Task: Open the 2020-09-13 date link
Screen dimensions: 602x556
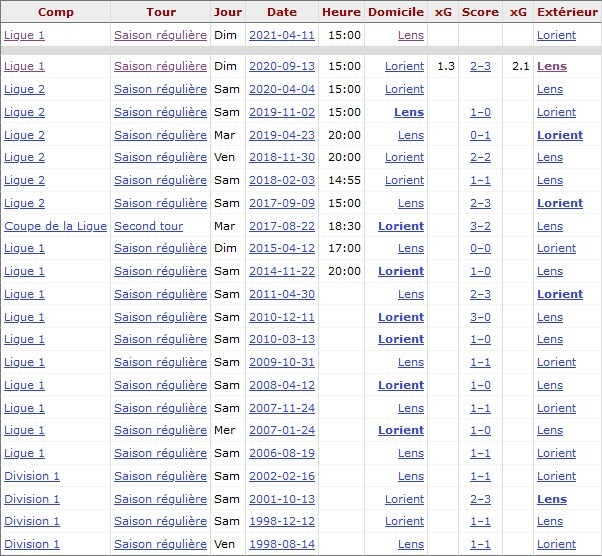Action: [282, 66]
